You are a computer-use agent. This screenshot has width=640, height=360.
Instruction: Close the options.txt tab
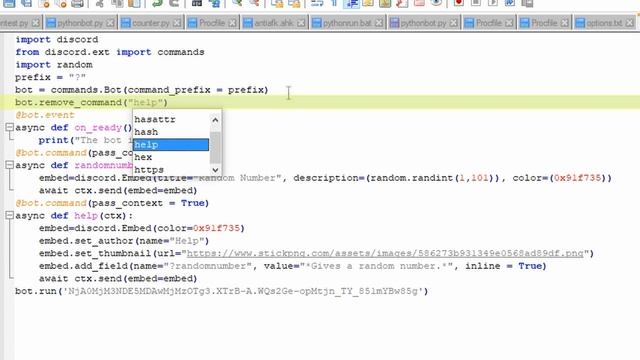point(630,23)
